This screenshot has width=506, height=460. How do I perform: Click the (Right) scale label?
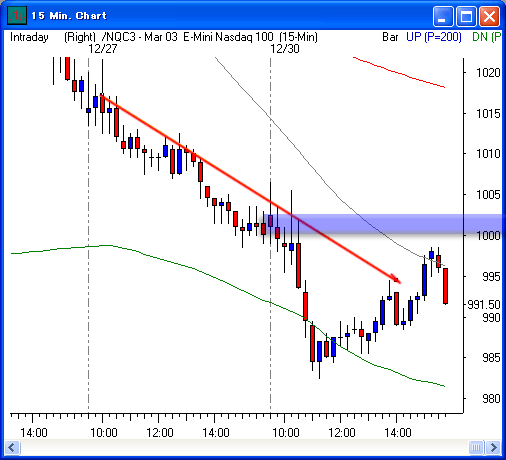coord(80,37)
